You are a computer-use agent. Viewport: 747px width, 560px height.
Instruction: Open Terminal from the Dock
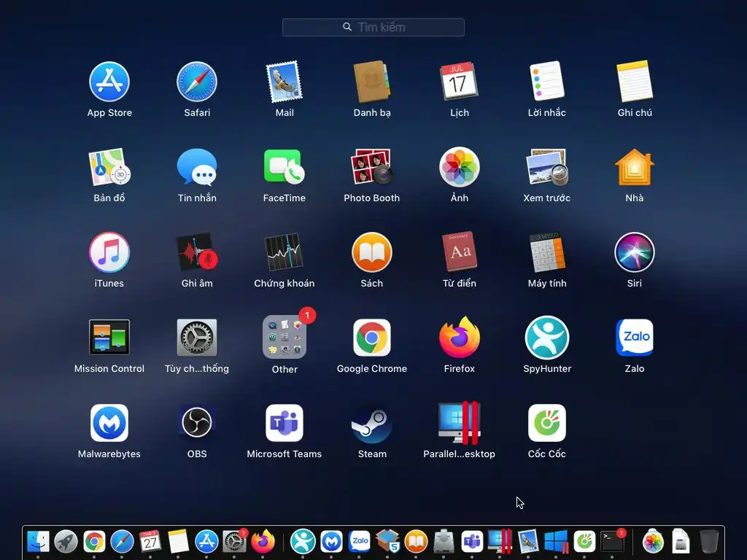613,541
